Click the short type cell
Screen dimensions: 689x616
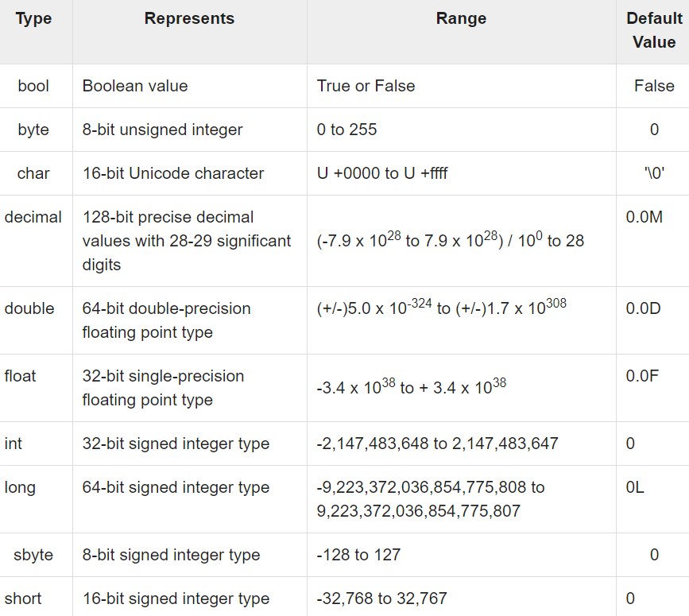(x=23, y=599)
